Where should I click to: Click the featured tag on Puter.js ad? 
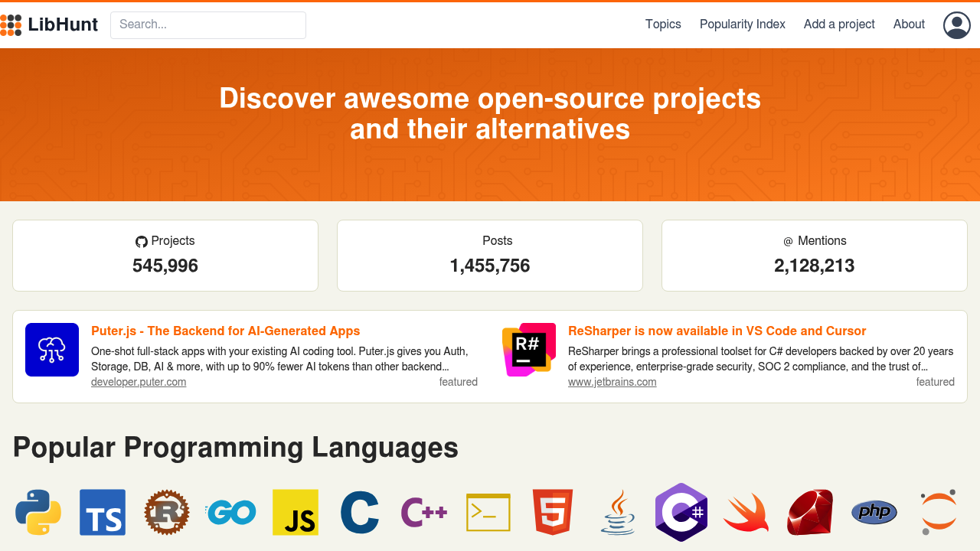459,382
